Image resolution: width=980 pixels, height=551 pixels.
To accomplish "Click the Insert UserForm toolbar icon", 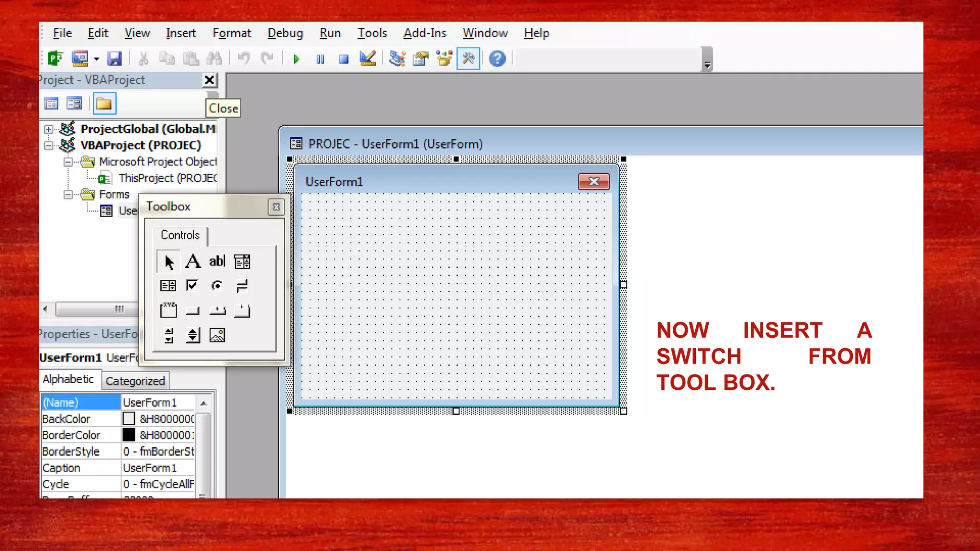I will click(80, 59).
